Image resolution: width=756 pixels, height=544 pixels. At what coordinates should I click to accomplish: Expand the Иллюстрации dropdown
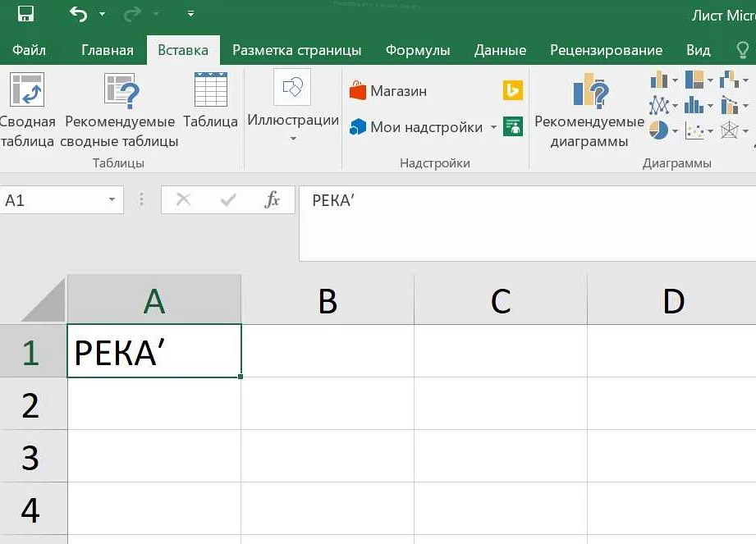(293, 139)
